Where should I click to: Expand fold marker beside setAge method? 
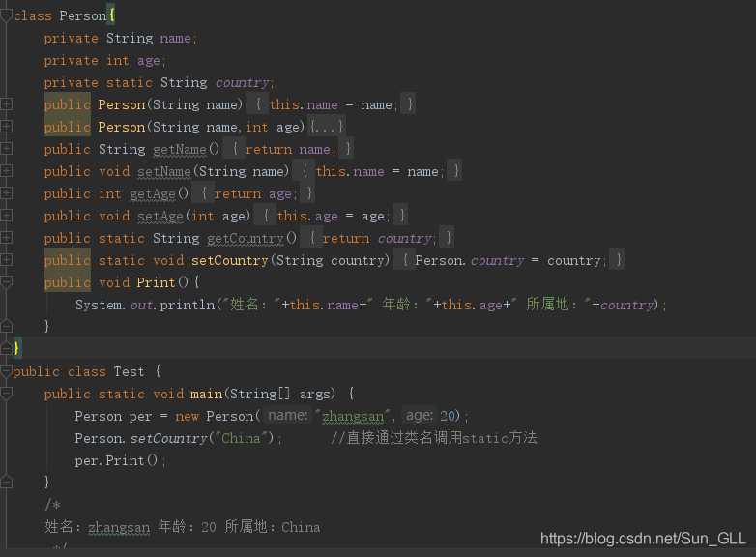[6, 215]
